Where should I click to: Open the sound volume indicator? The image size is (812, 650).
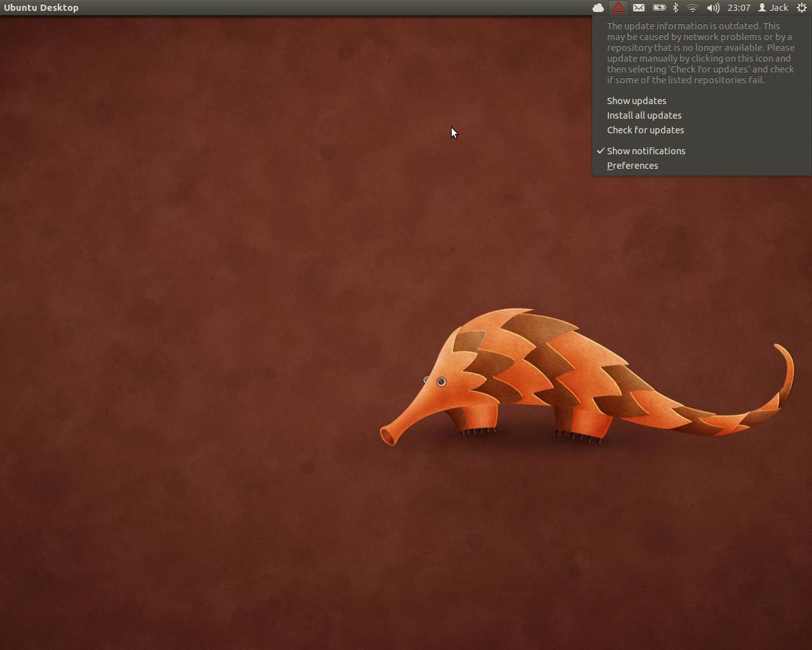[713, 8]
